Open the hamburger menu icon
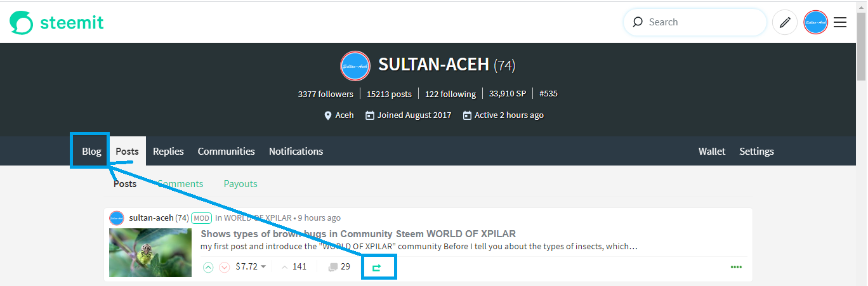The width and height of the screenshot is (868, 286). pyautogui.click(x=840, y=22)
